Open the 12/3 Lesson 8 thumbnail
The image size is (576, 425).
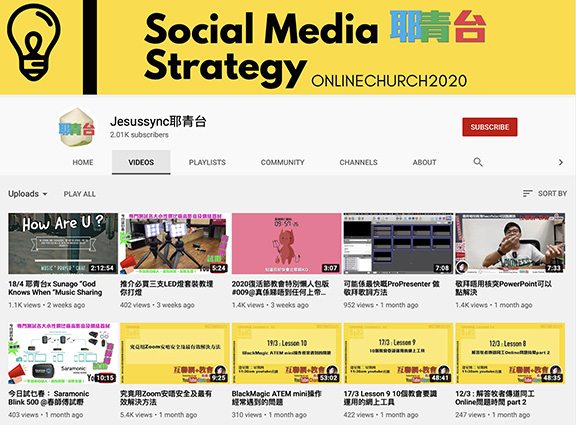(x=510, y=353)
